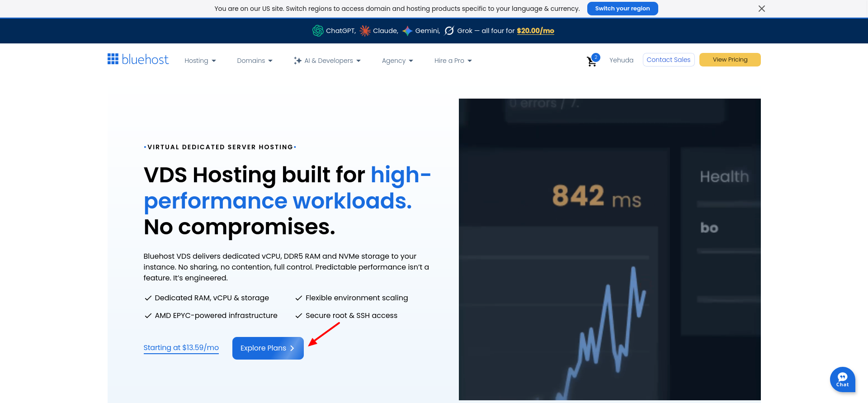868x403 pixels.
Task: Click the 'AMD EPYC-powered infrastructure' text
Action: 216,316
